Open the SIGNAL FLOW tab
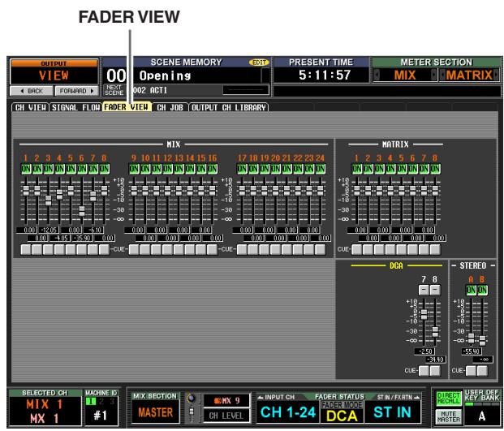The width and height of the screenshot is (504, 431). [x=75, y=107]
